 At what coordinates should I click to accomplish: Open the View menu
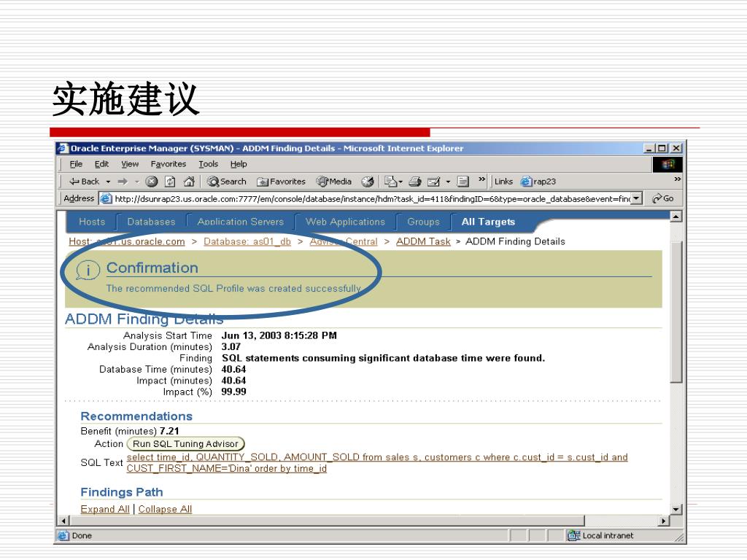point(130,164)
